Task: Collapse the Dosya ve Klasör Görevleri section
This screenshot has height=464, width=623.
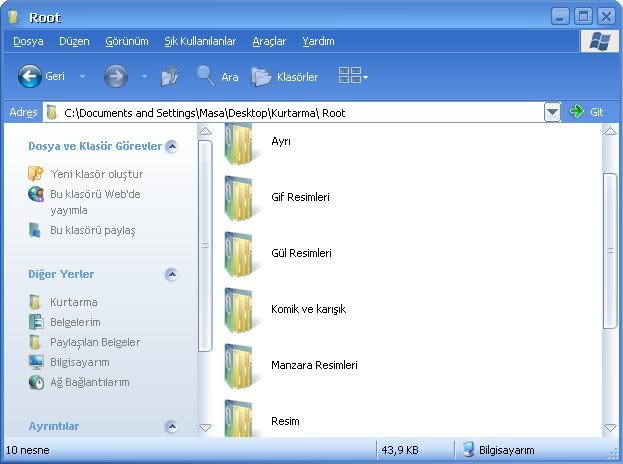Action: (172, 146)
